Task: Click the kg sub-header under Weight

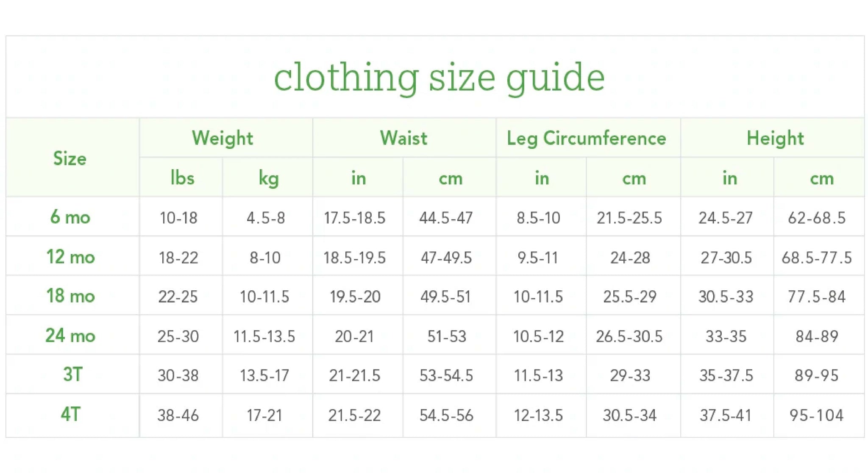Action: coord(269,178)
